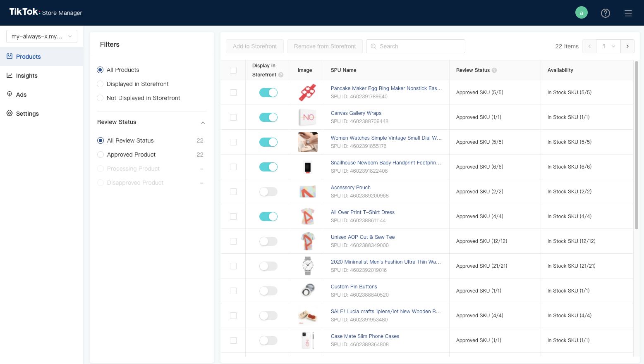This screenshot has width=644, height=364.
Task: Click the green user avatar icon
Action: pyautogui.click(x=582, y=13)
